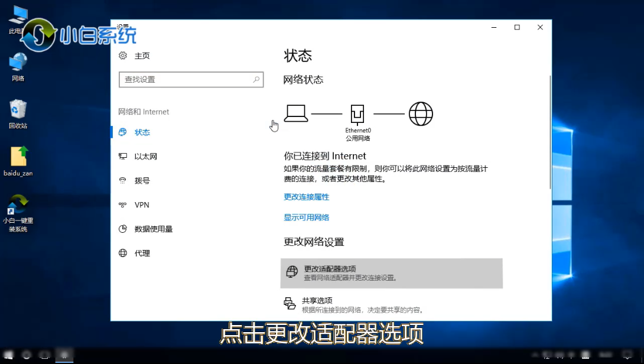Click the 更改网络设置 heading text
644x364 pixels.
coord(314,242)
